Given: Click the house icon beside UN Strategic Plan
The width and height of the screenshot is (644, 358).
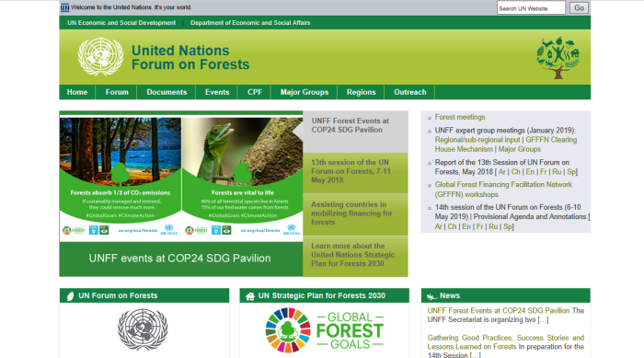Looking at the screenshot, I should 249,296.
